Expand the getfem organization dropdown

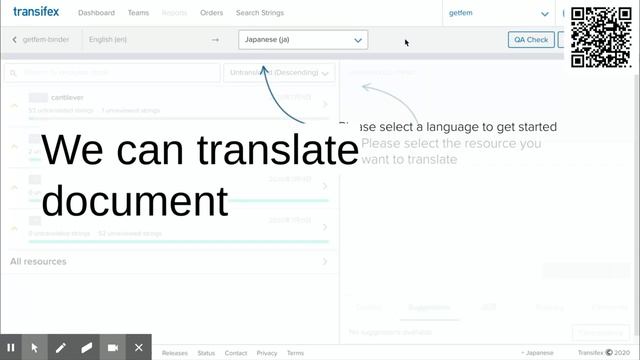point(498,13)
